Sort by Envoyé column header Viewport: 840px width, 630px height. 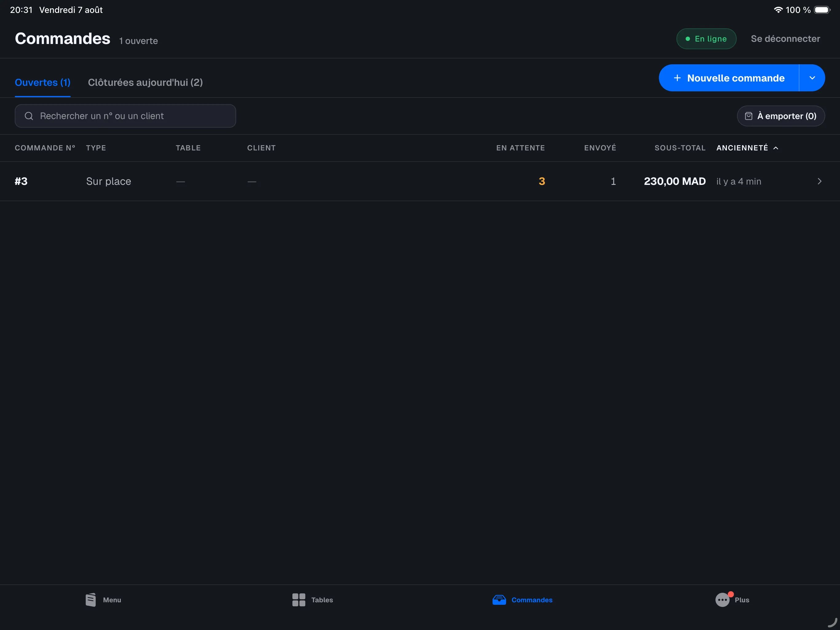click(600, 148)
